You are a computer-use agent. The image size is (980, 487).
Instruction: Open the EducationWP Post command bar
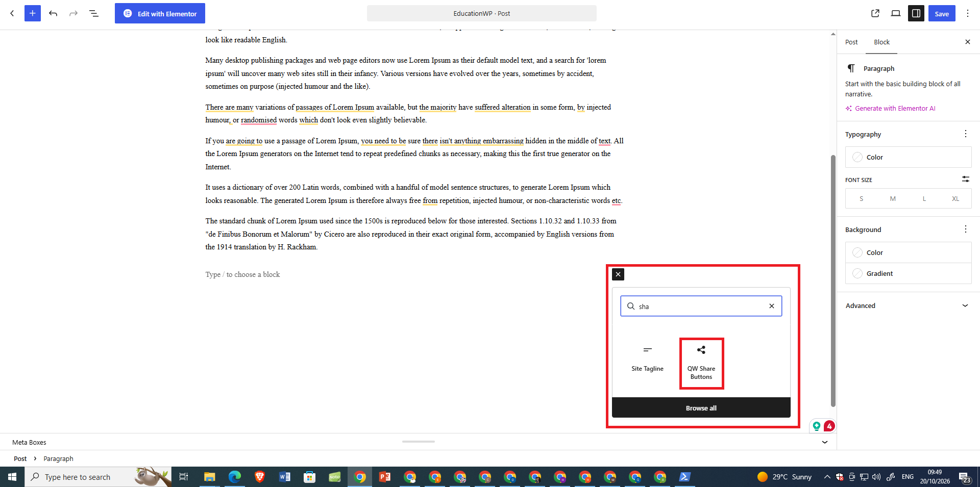[x=481, y=13]
